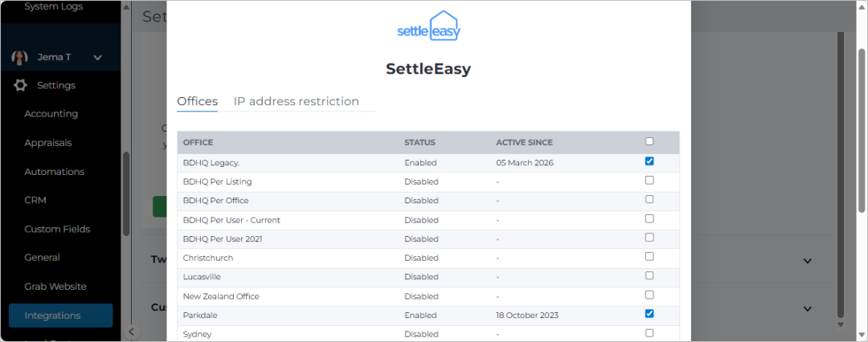Image resolution: width=868 pixels, height=342 pixels.
Task: Open System Logs in sidebar
Action: point(53,6)
